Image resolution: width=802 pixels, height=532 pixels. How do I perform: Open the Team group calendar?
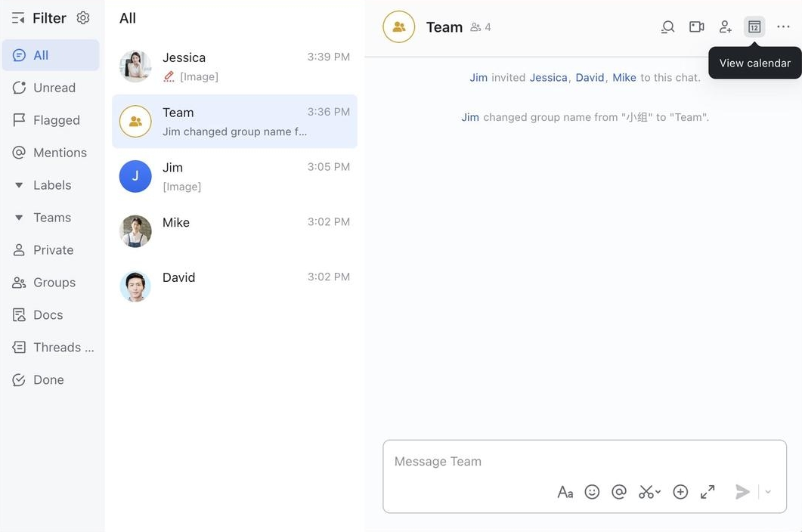754,26
